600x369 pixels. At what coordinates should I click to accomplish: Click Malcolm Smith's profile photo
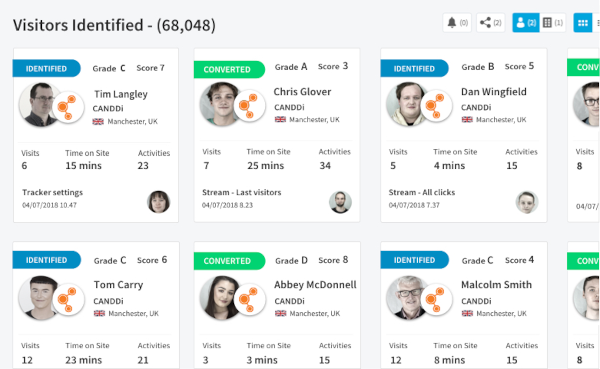click(x=406, y=297)
